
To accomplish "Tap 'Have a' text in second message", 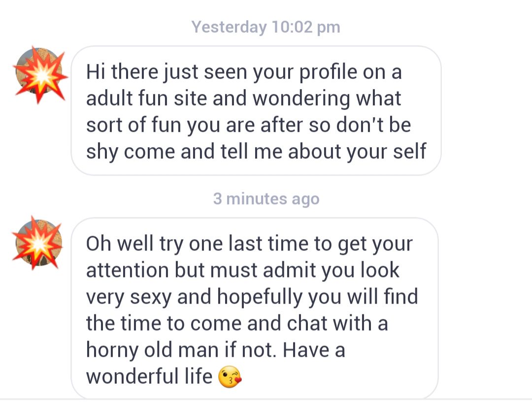I will pyautogui.click(x=314, y=351).
